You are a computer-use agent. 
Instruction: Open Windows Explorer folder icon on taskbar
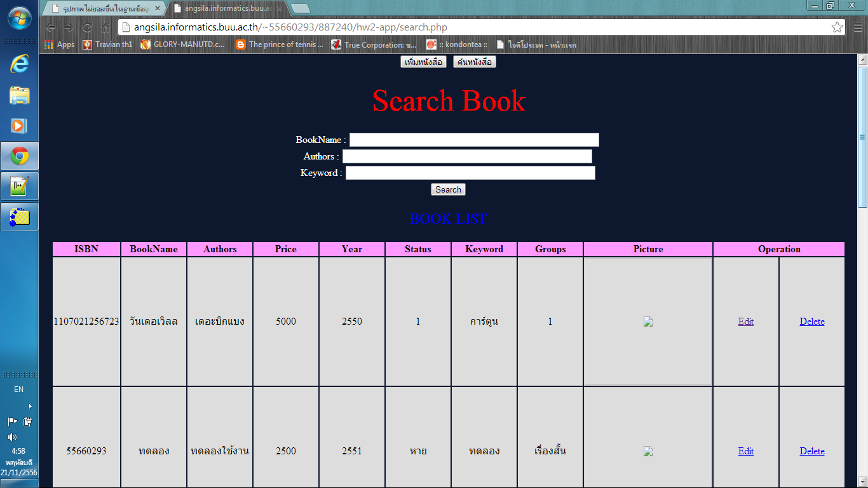[19, 95]
